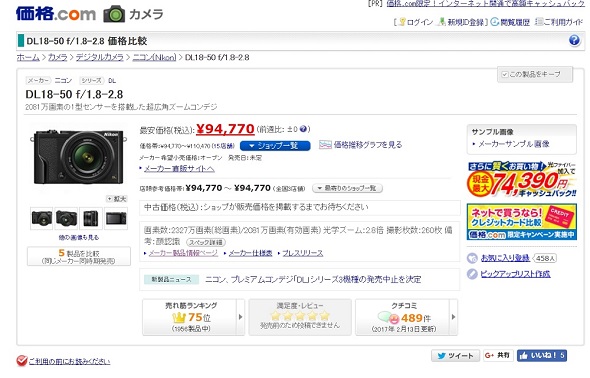
Task: Click the credit card comparison banner
Action: click(x=522, y=222)
